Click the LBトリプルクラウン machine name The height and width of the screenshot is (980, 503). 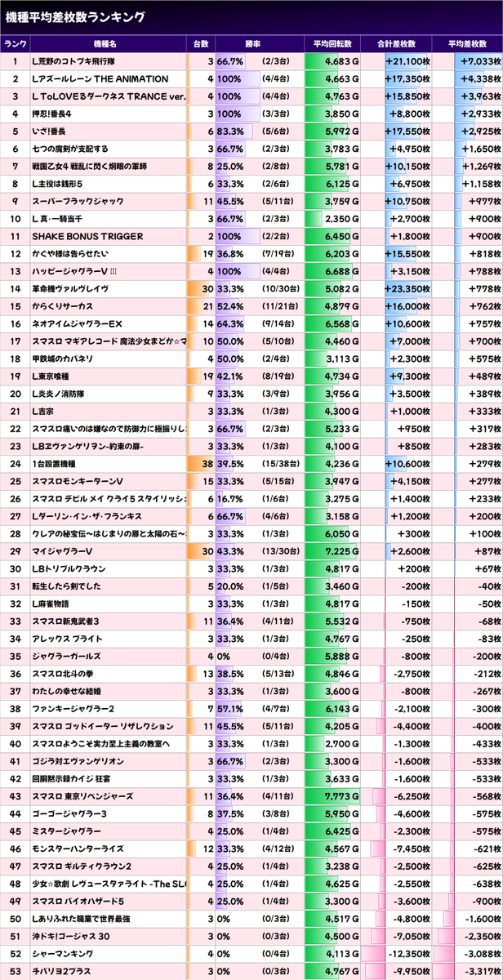click(x=69, y=568)
